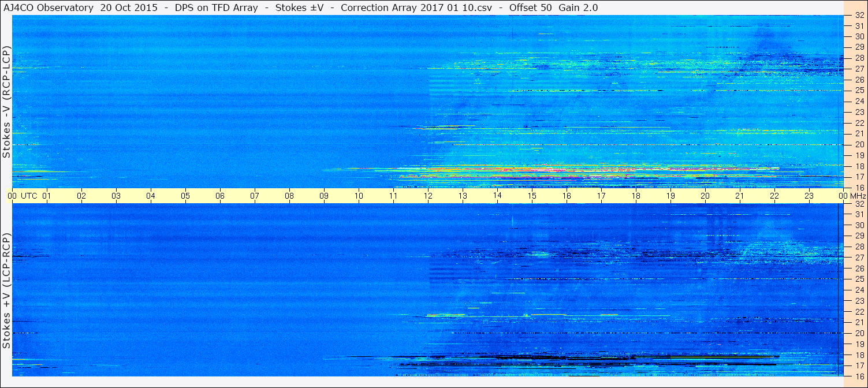
Task: Click the 'UTC' label on time axis
Action: pos(29,196)
